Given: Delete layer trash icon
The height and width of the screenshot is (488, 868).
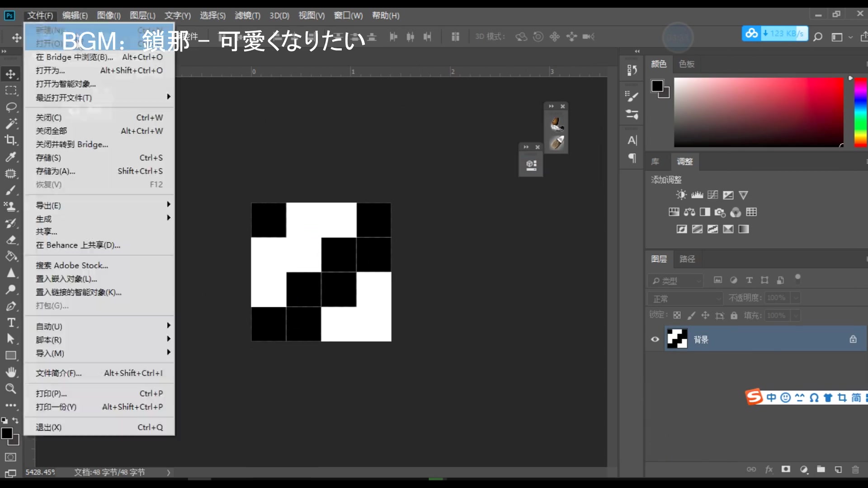Looking at the screenshot, I should point(855,469).
